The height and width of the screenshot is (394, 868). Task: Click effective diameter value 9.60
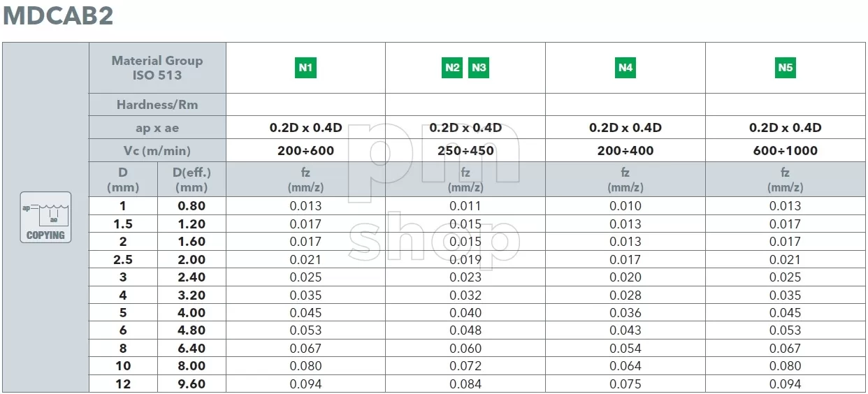191,384
